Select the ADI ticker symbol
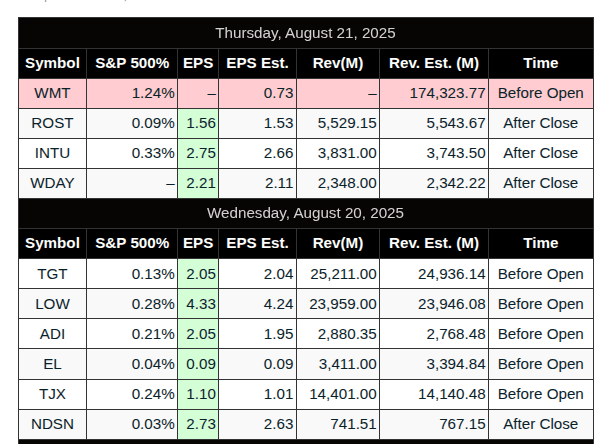This screenshot has height=444, width=604. coord(52,335)
